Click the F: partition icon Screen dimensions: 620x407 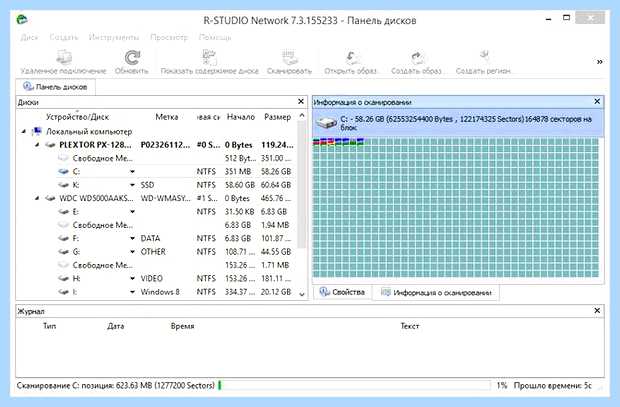pyautogui.click(x=63, y=239)
